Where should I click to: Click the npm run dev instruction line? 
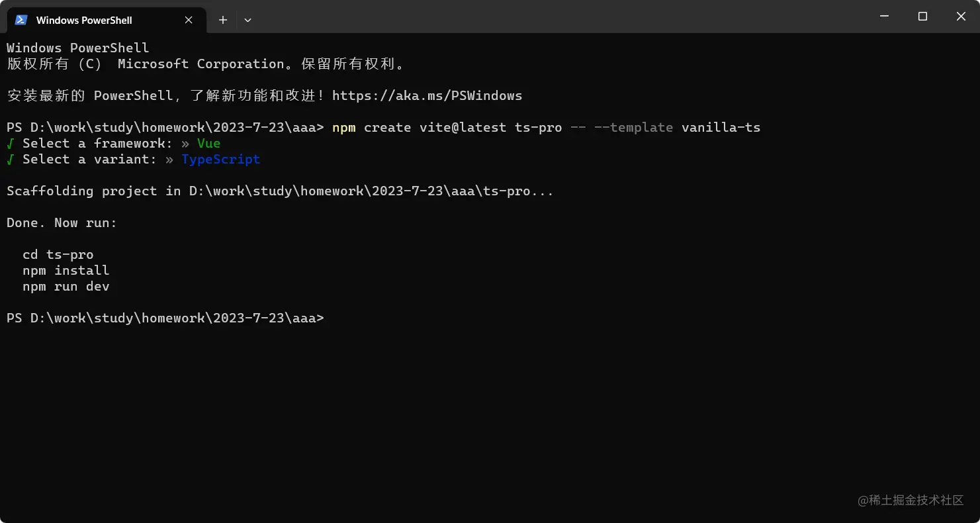point(66,286)
